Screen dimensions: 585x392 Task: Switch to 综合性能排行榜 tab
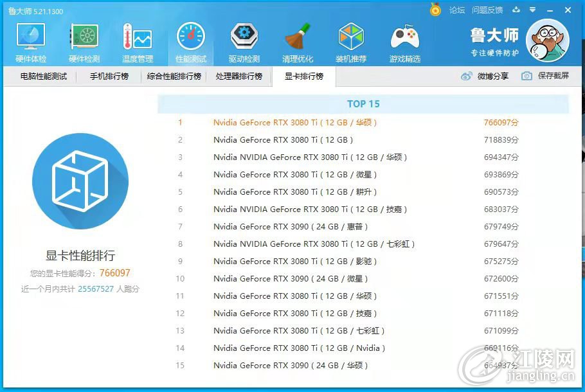[174, 76]
